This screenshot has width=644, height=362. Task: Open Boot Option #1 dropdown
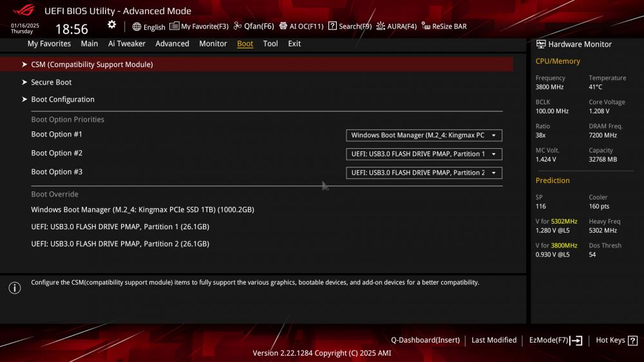[424, 135]
